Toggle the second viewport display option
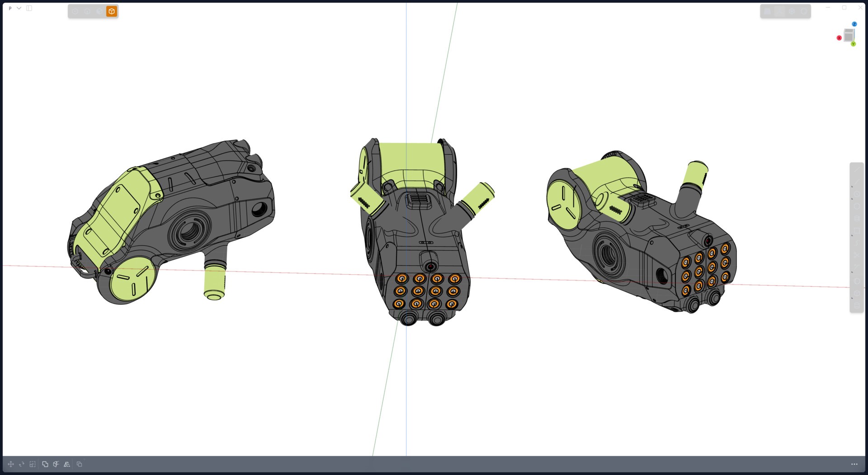The image size is (868, 475). click(x=779, y=11)
